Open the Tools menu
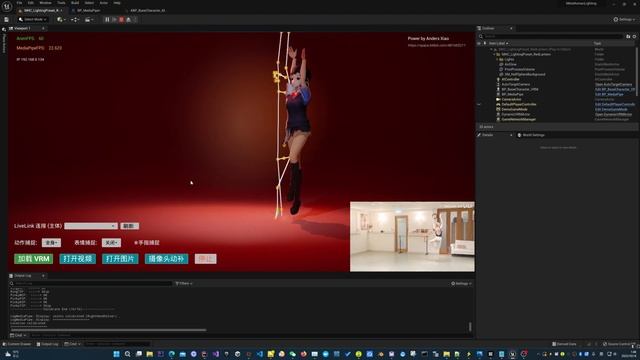This screenshot has width=640, height=360. [x=61, y=3]
